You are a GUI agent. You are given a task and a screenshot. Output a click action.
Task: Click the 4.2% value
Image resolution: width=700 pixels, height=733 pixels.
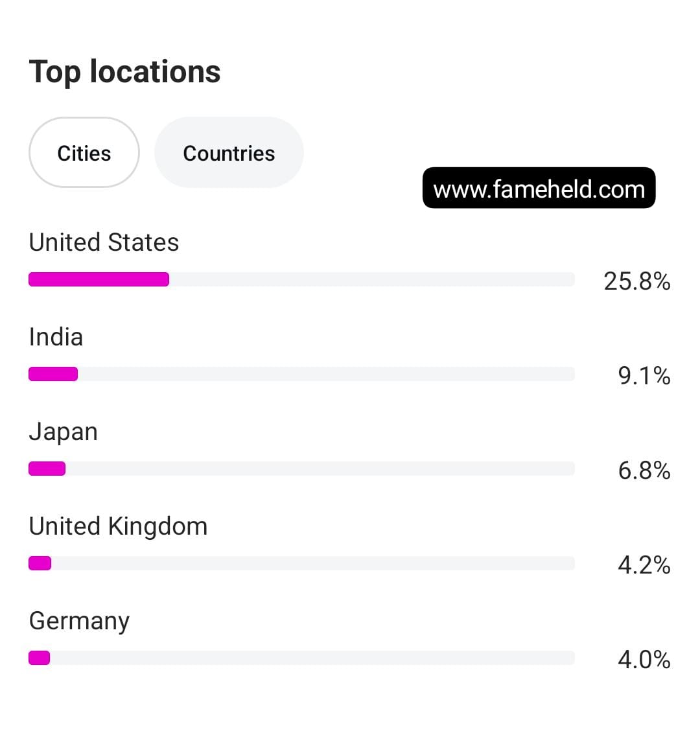tap(644, 564)
